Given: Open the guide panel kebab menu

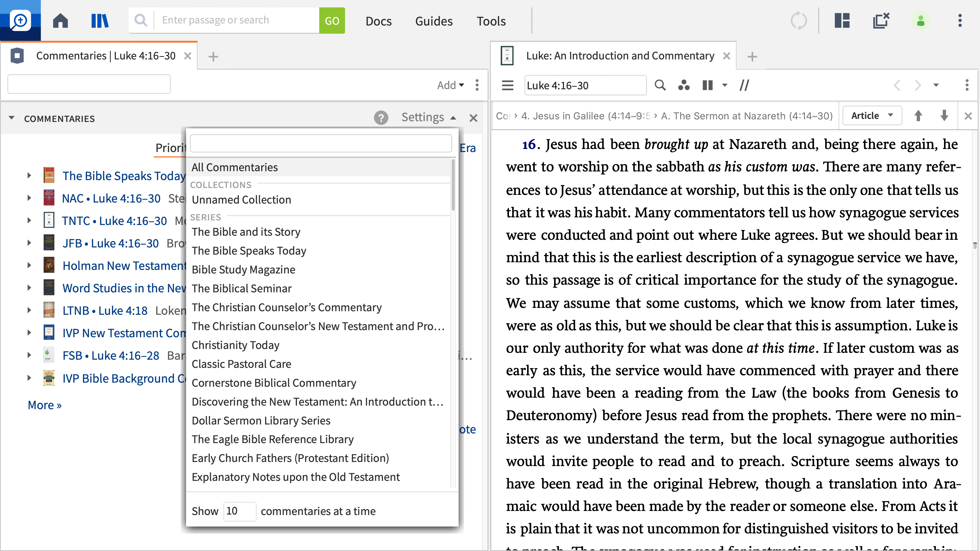Looking at the screenshot, I should click(477, 85).
